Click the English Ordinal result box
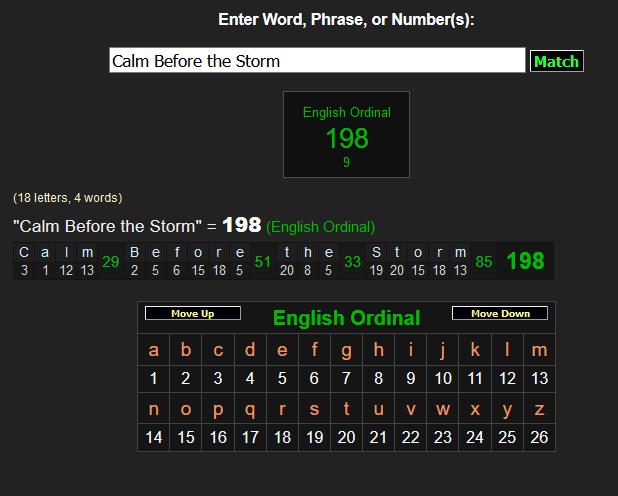The width and height of the screenshot is (618, 496). click(346, 135)
